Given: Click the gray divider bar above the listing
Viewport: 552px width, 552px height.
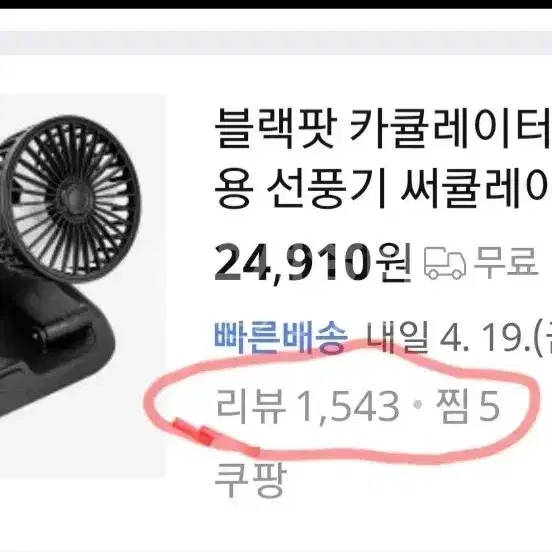Looking at the screenshot, I should click(276, 43).
